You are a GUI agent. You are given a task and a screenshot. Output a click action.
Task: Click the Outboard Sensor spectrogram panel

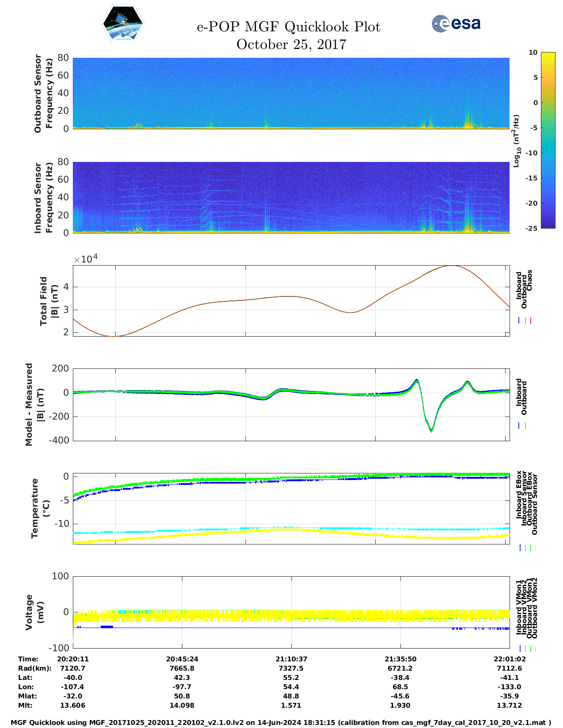(x=291, y=93)
